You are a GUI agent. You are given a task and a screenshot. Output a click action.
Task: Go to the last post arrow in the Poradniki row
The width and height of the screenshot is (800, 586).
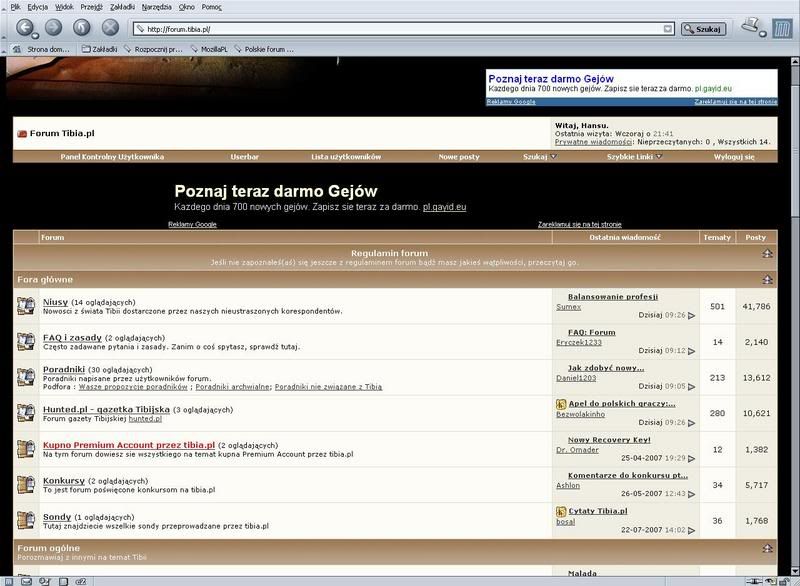click(691, 387)
